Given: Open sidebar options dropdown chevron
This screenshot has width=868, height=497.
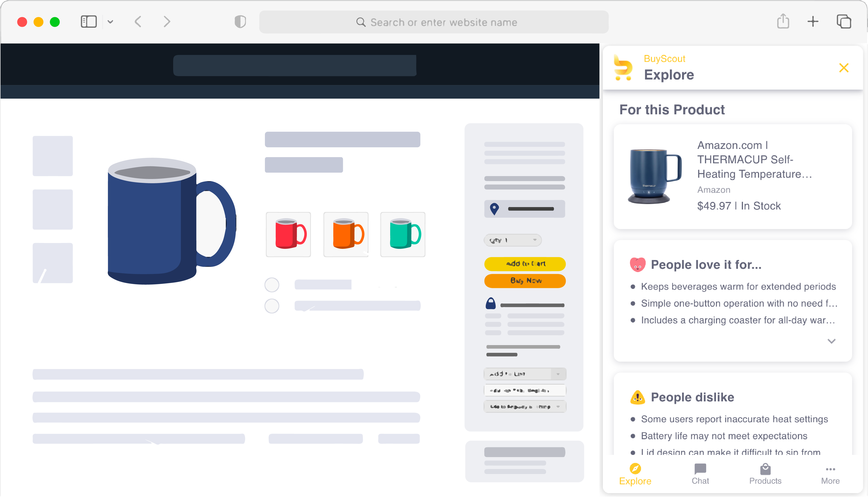Looking at the screenshot, I should (x=110, y=22).
